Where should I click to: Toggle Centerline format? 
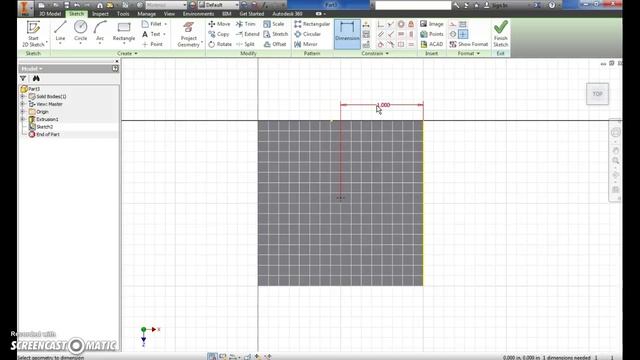pos(453,34)
